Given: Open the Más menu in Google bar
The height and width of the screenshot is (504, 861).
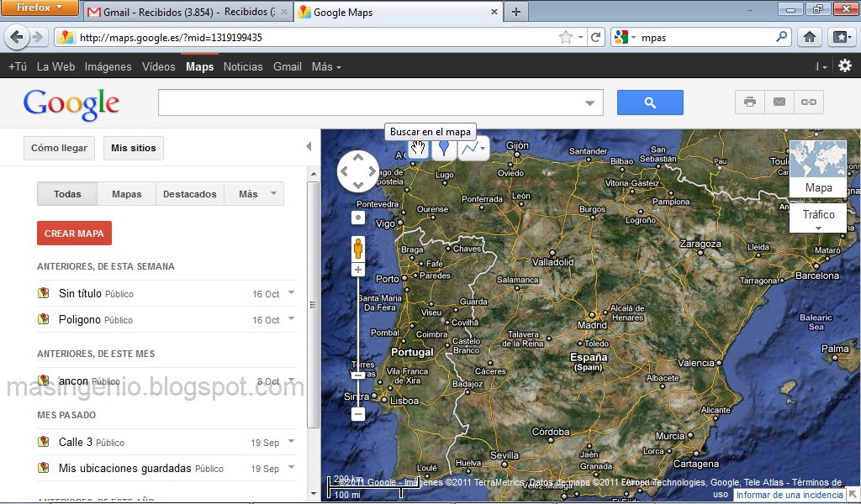Looking at the screenshot, I should pyautogui.click(x=326, y=66).
